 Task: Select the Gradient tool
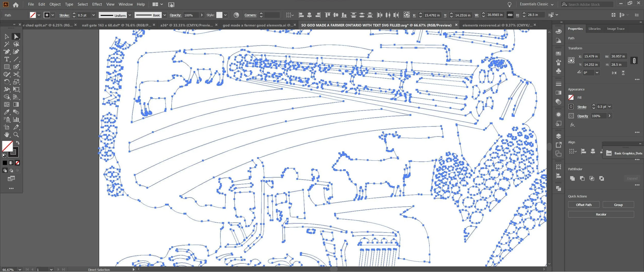coord(16,105)
